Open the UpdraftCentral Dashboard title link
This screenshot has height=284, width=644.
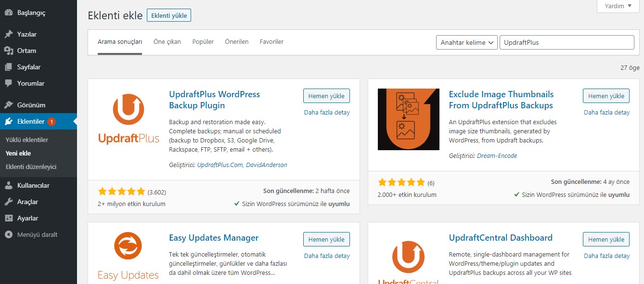[x=501, y=238]
